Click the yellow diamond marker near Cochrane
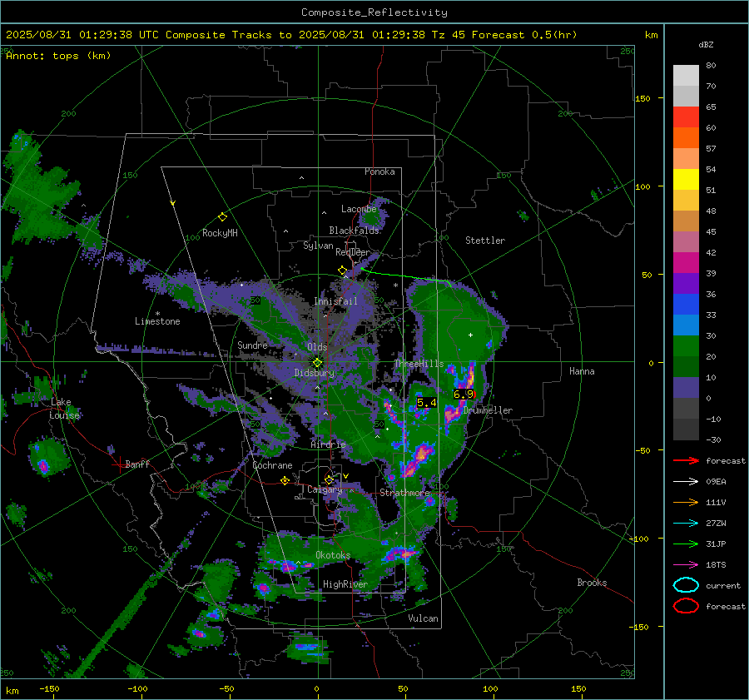 tap(285, 480)
